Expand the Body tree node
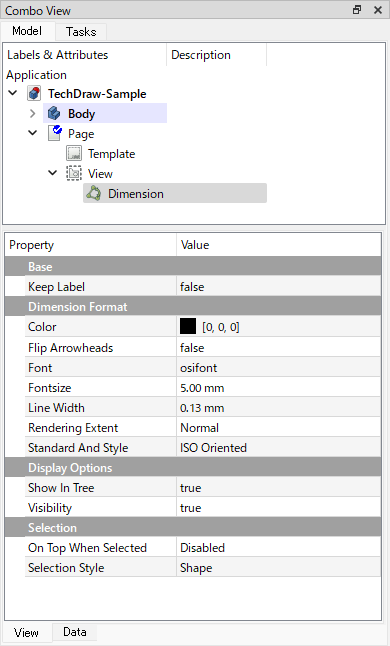 click(x=33, y=113)
